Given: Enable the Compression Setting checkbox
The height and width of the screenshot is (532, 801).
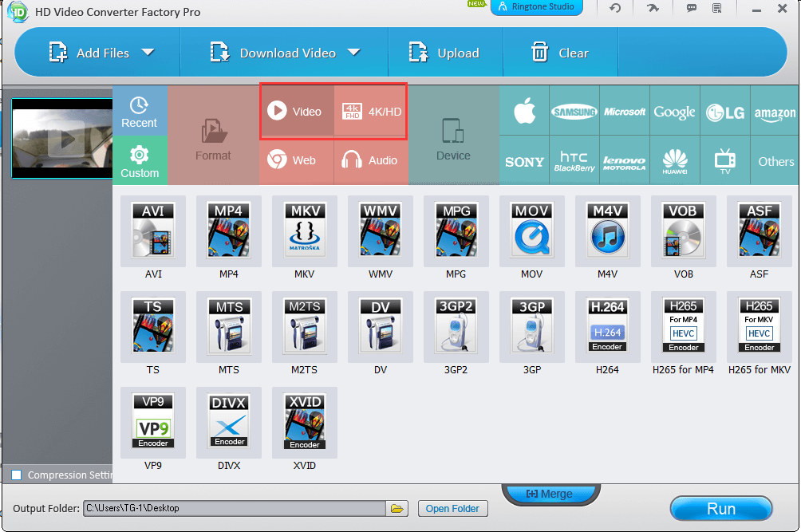Looking at the screenshot, I should point(17,475).
